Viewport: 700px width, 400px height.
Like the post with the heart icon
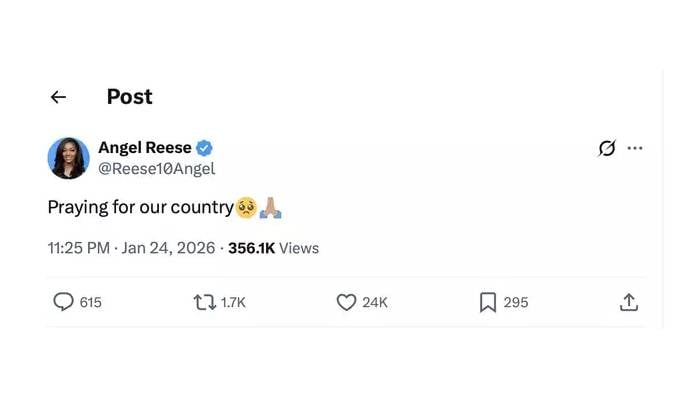[x=346, y=302]
